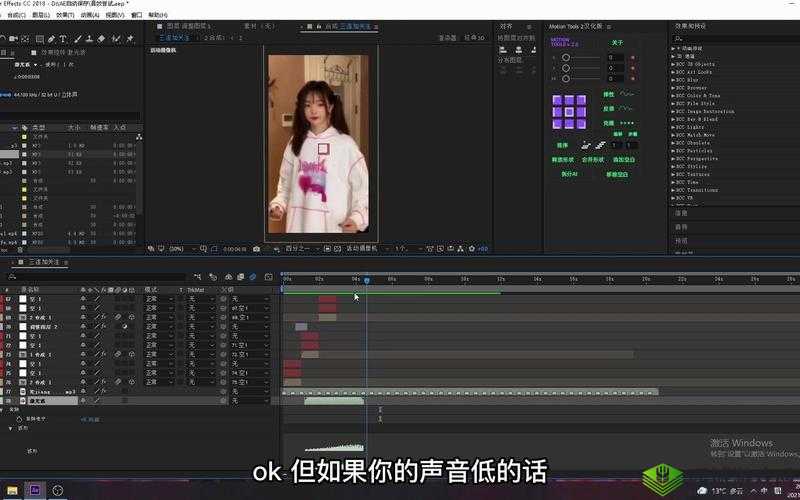
Task: Click the snapshot camera icon below viewer
Action: point(257,248)
